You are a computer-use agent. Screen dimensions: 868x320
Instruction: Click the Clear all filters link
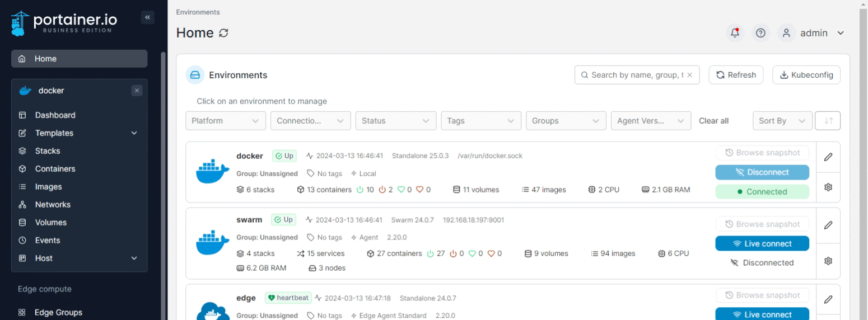click(713, 121)
